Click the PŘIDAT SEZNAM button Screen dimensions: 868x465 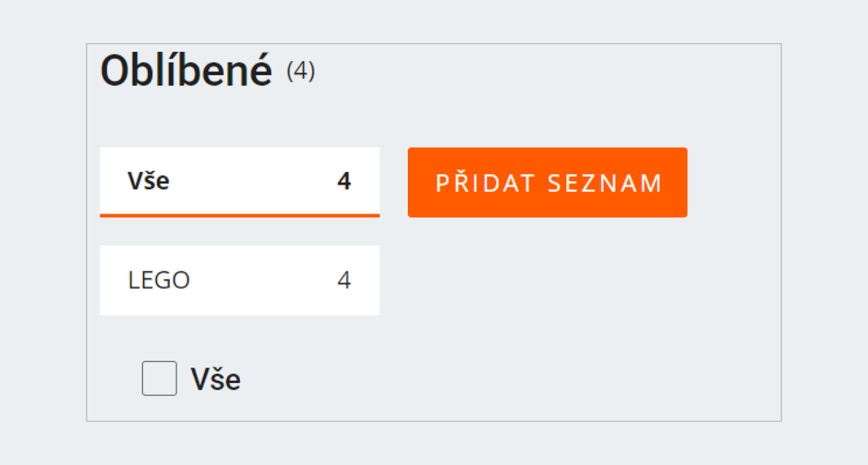coord(548,182)
